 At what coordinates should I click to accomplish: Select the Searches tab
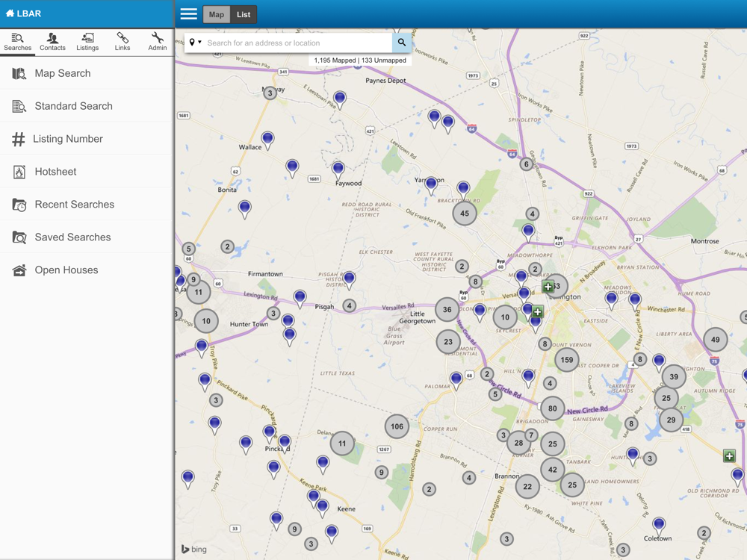18,42
